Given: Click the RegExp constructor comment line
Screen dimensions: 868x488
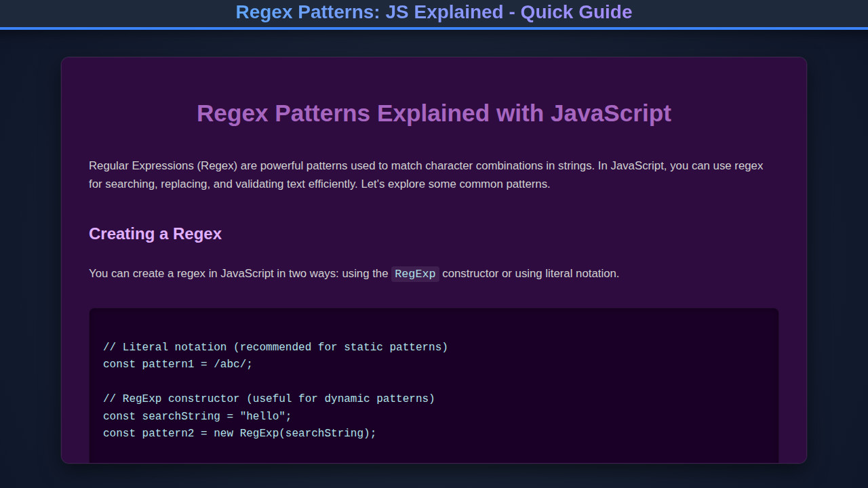Looking at the screenshot, I should tap(269, 399).
